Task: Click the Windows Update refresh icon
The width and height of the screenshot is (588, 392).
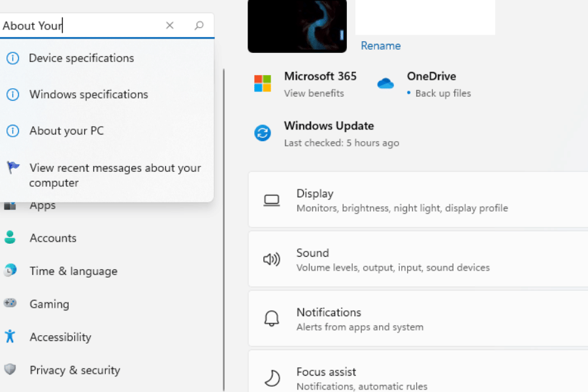Action: (x=262, y=133)
